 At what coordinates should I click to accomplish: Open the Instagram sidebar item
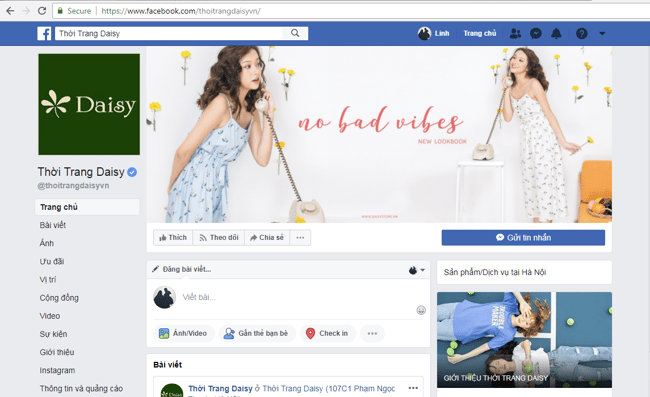coord(58,370)
